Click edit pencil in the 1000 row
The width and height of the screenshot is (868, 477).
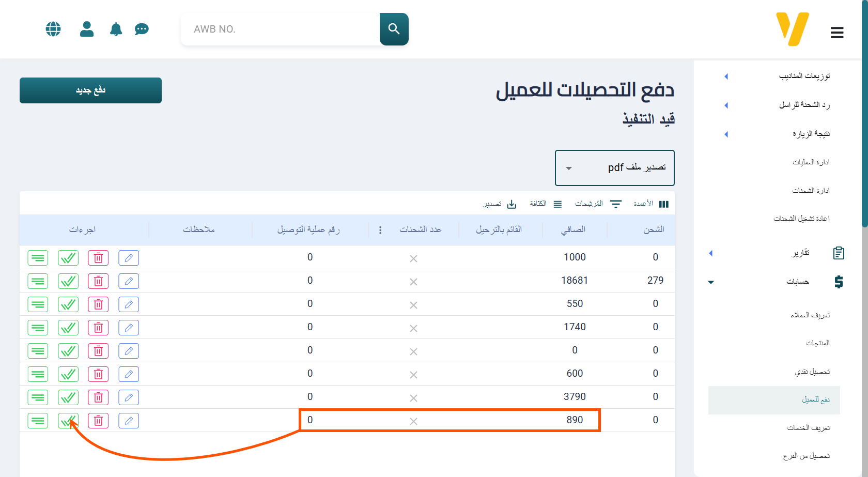pyautogui.click(x=129, y=258)
